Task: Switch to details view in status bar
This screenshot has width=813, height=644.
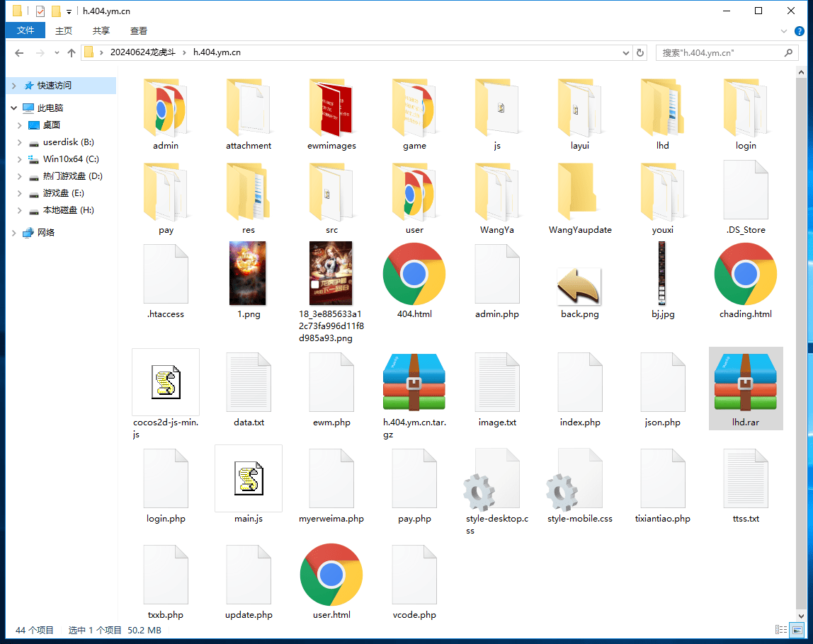Action: 781,630
